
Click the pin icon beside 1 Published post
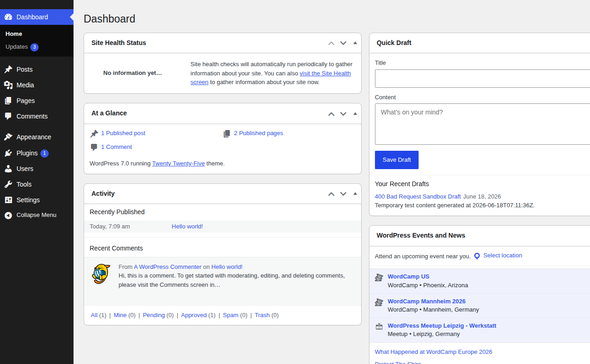(94, 133)
